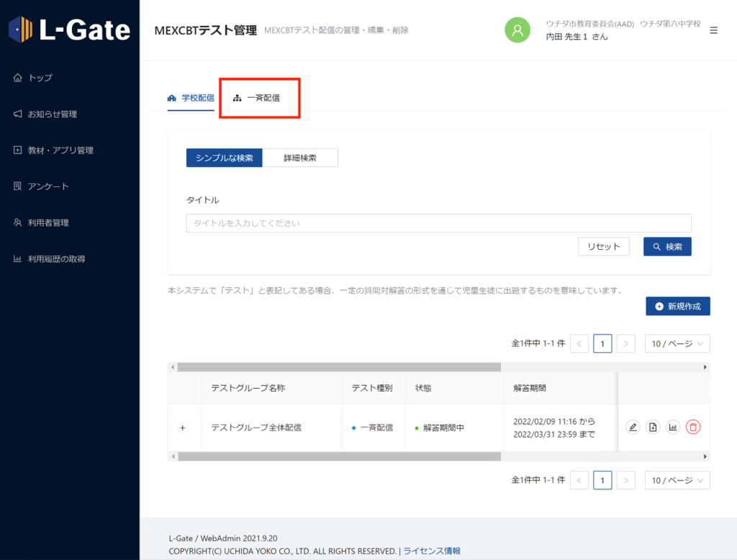Click the lower scrollbar left arrow
The image size is (737, 560).
pyautogui.click(x=173, y=456)
